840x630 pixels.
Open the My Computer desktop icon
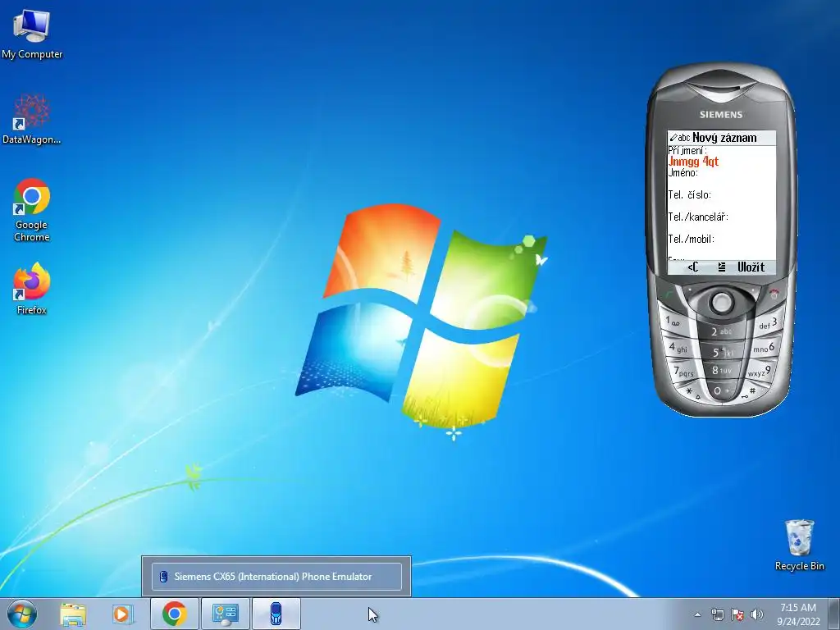32,33
